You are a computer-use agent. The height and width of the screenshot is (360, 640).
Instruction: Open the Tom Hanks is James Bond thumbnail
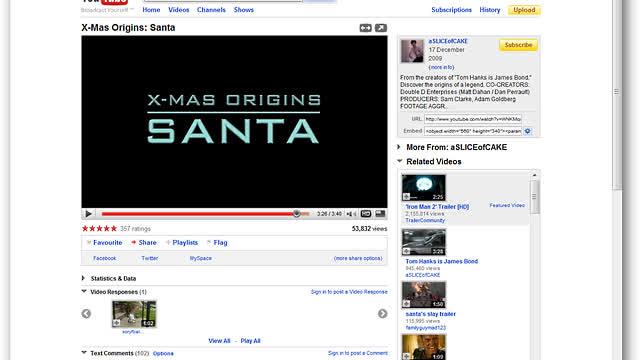(424, 242)
